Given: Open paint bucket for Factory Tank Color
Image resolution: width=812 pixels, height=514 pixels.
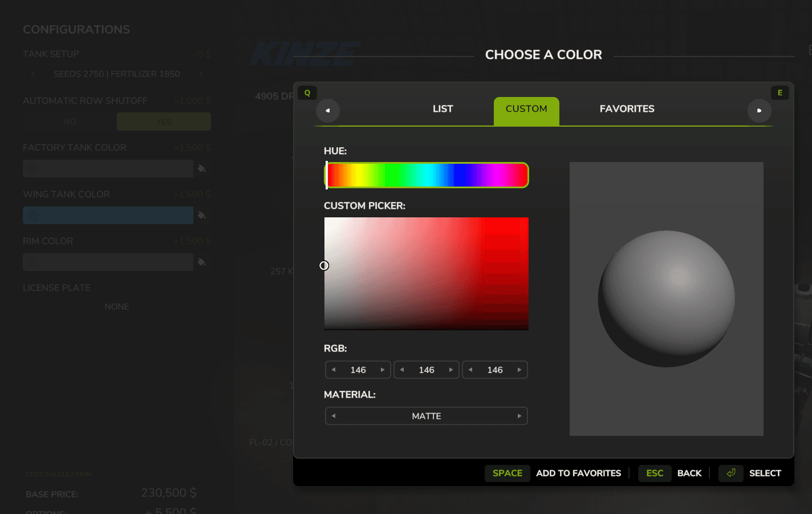Looking at the screenshot, I should 201,168.
